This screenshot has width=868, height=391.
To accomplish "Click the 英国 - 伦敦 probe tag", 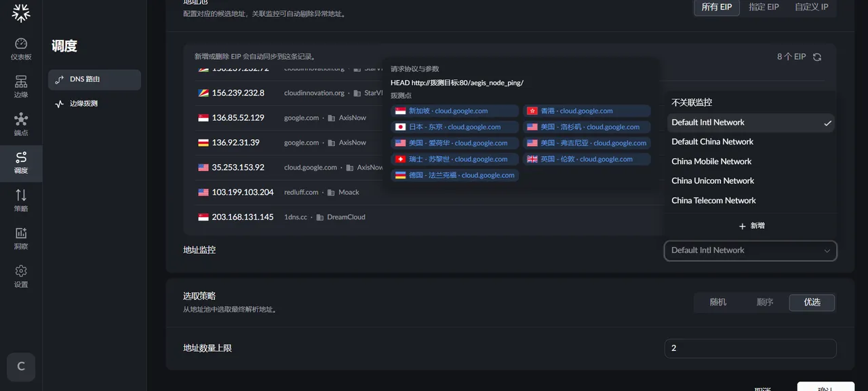I will click(x=587, y=160).
